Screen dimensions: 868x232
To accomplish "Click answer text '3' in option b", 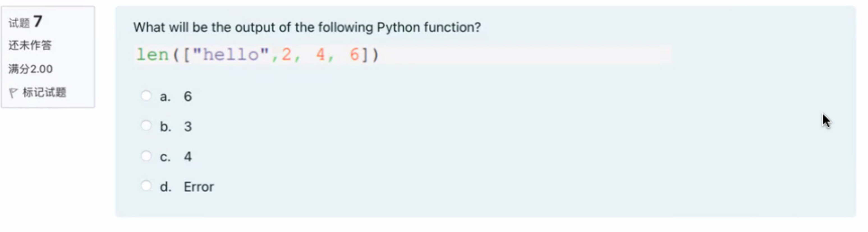I will click(x=188, y=126).
